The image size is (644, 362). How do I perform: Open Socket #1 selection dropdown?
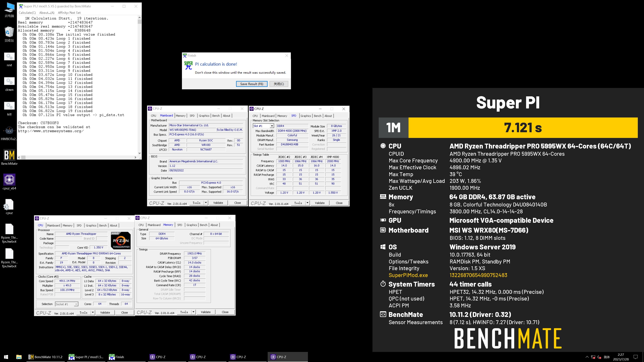[67, 304]
